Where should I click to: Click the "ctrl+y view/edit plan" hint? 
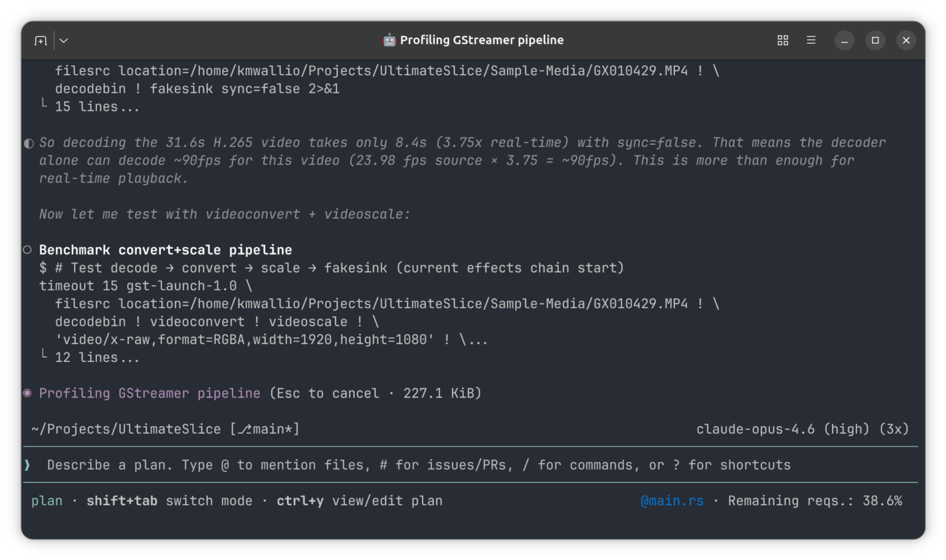click(359, 501)
